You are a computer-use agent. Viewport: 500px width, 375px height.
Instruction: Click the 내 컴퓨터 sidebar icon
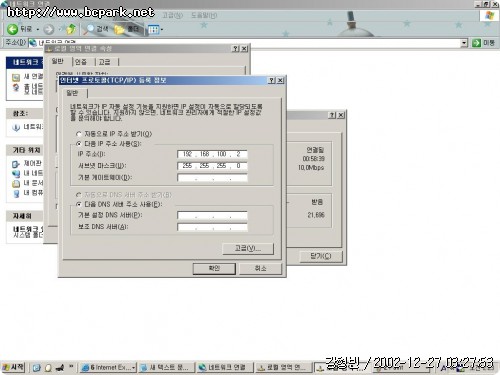[16, 194]
